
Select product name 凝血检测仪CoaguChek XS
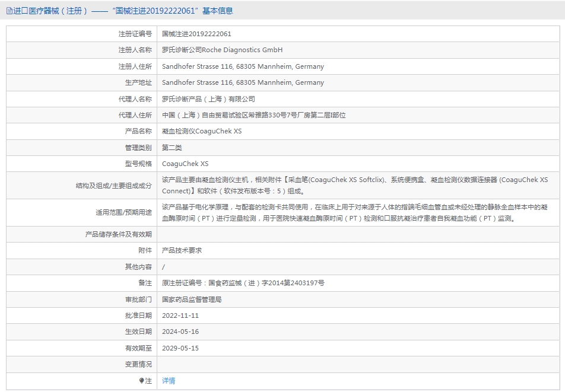point(202,132)
